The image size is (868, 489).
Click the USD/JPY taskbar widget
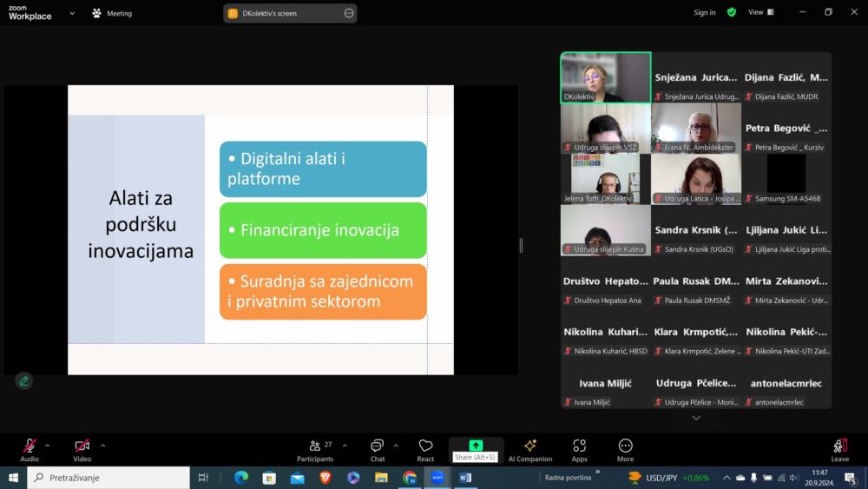coord(668,478)
